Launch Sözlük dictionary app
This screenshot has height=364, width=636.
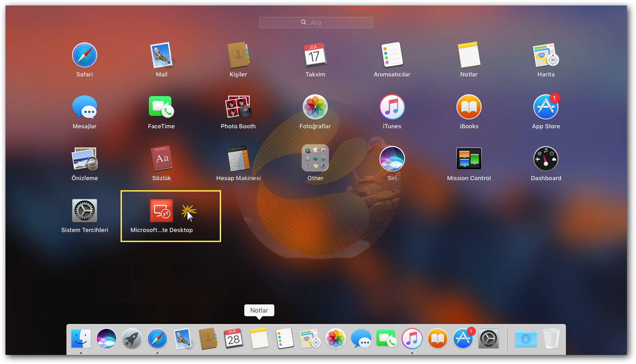pyautogui.click(x=162, y=158)
